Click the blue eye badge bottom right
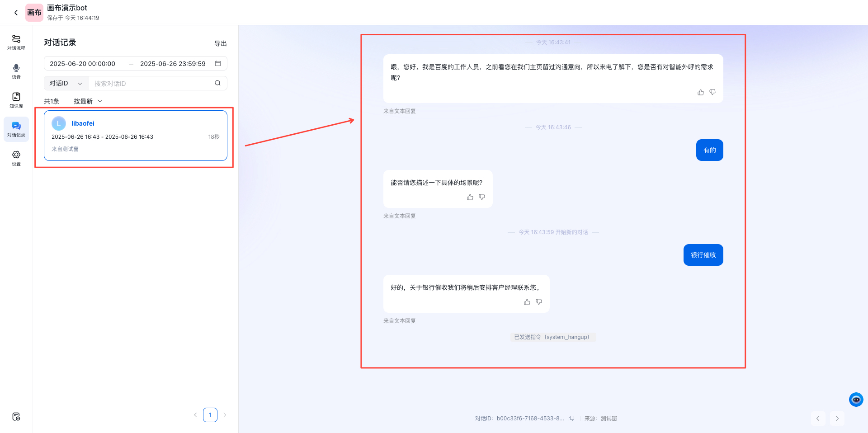The image size is (868, 433). pyautogui.click(x=856, y=400)
